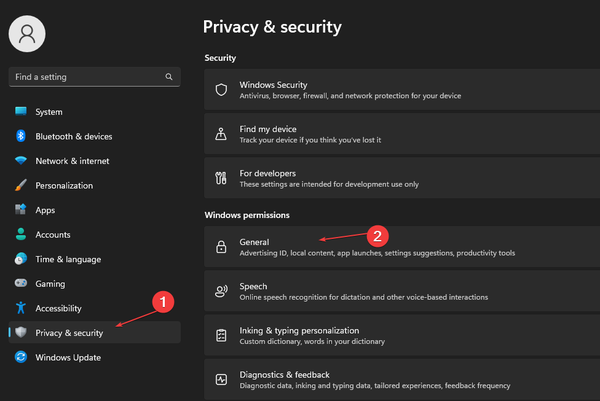Select Apps in the sidebar
This screenshot has width=600, height=401.
pos(45,210)
